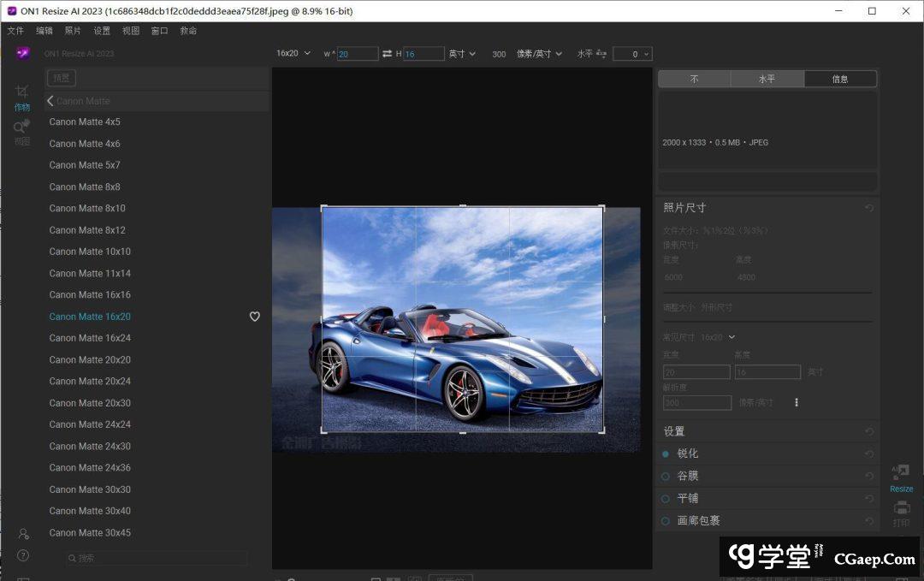
Task: Open the 文件 menu
Action: (x=15, y=31)
